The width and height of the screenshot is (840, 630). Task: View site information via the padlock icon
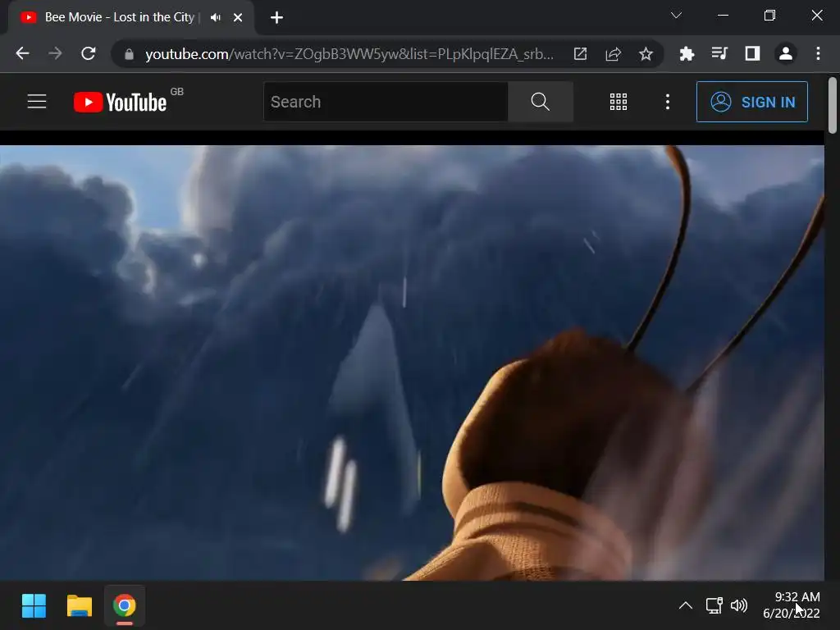coord(129,54)
